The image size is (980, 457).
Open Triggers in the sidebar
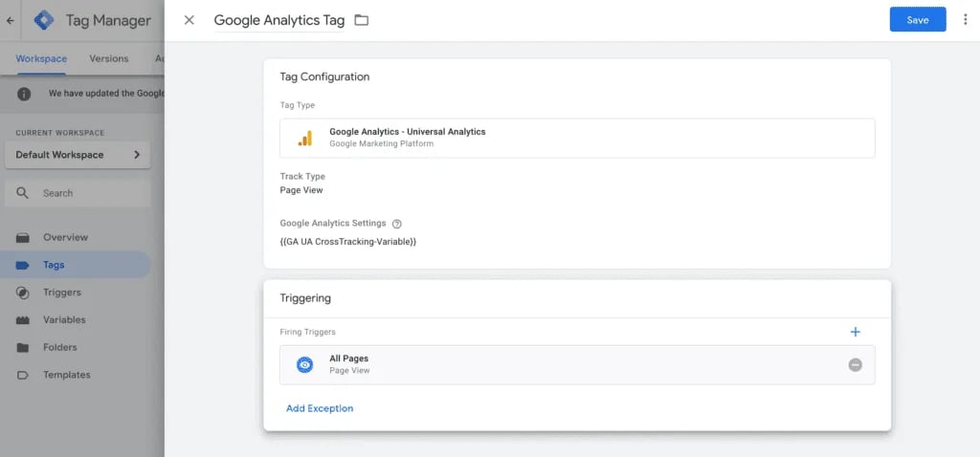[x=61, y=293]
